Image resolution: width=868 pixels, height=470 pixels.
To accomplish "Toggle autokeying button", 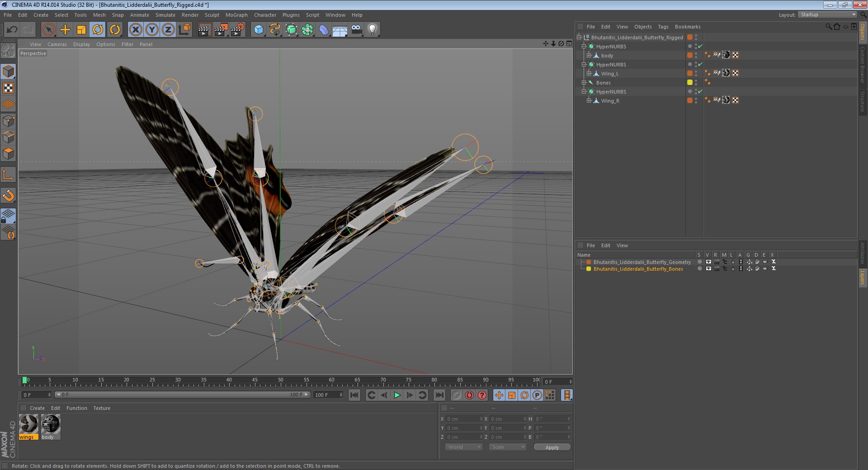I will [469, 395].
